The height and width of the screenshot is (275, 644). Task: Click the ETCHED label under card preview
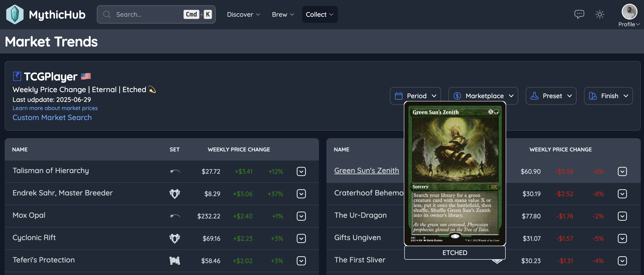click(x=455, y=252)
